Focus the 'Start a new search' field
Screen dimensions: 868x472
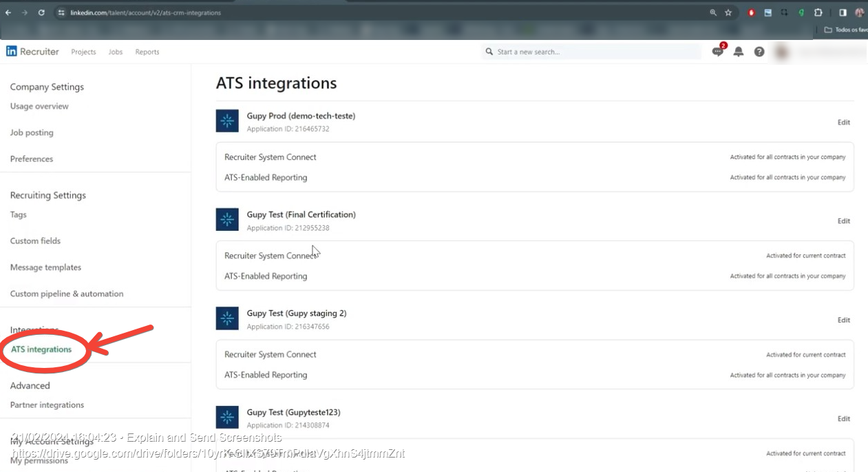pyautogui.click(x=592, y=52)
